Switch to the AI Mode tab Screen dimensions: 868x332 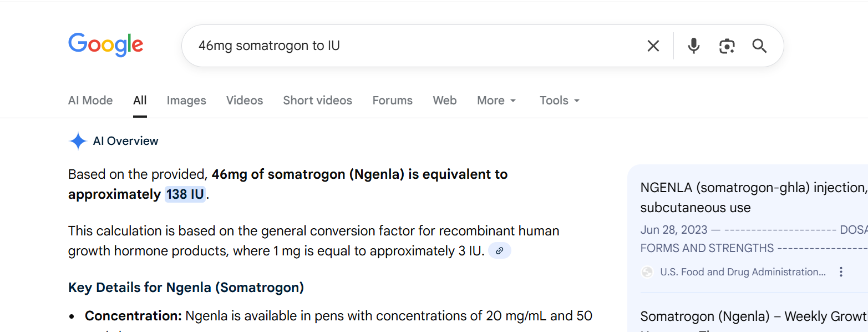click(x=90, y=100)
